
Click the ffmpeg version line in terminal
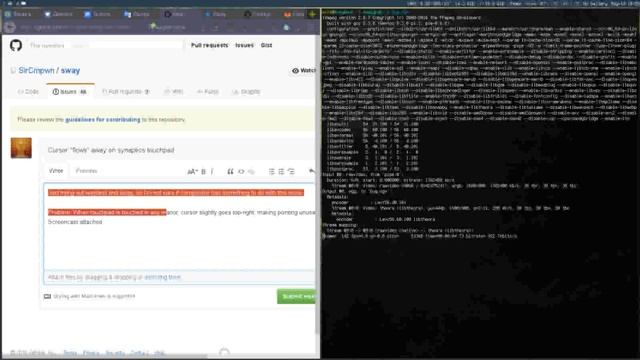click(401, 18)
